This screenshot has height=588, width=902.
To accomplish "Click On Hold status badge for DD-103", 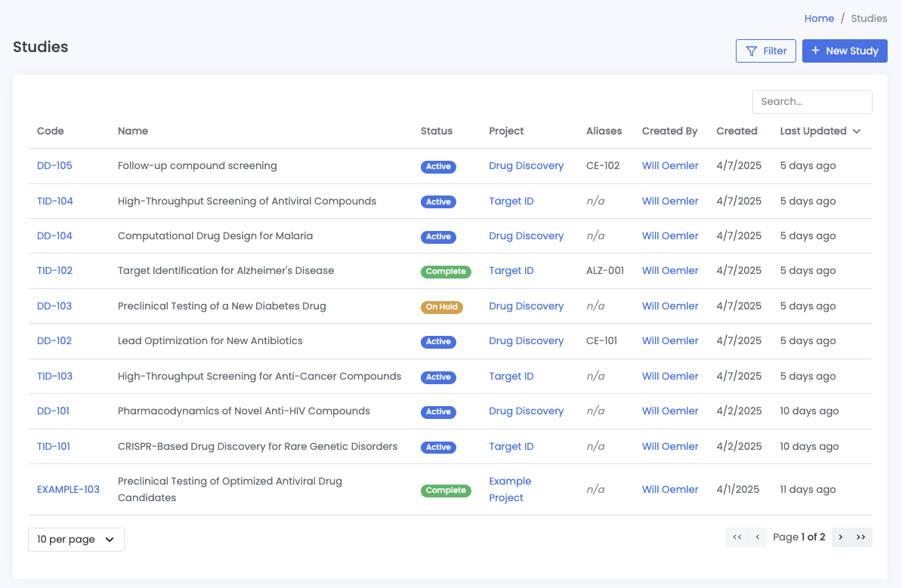I will click(442, 306).
